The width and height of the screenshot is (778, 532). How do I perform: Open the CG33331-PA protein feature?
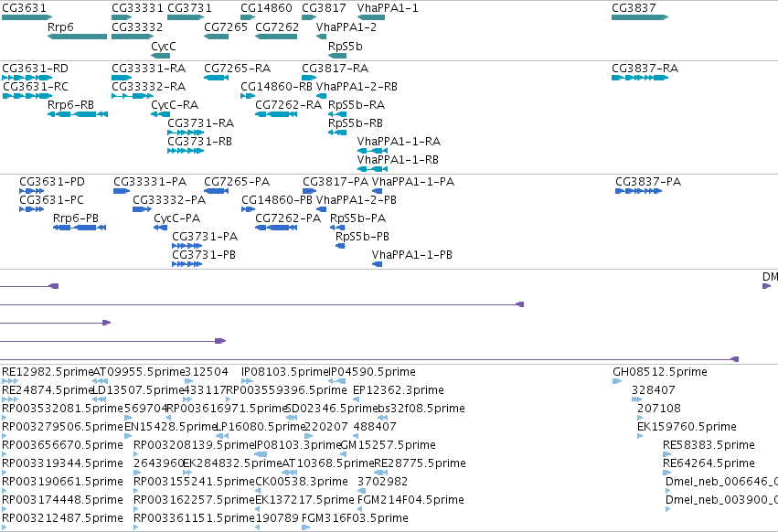click(122, 191)
